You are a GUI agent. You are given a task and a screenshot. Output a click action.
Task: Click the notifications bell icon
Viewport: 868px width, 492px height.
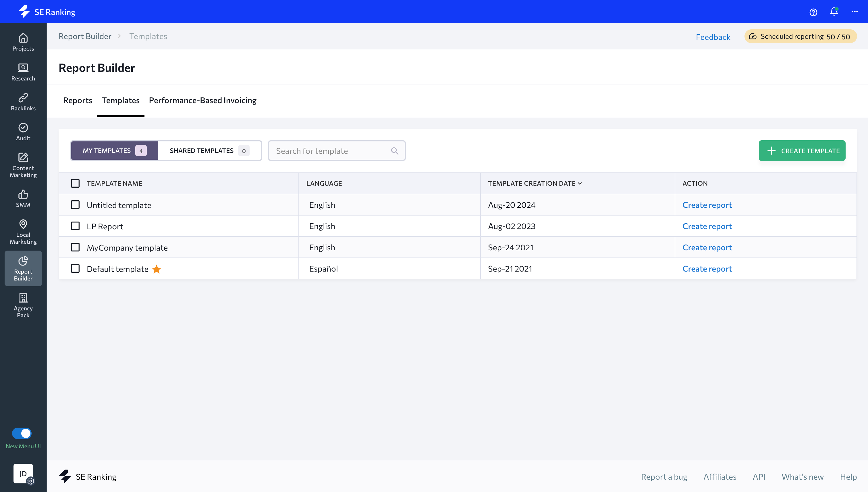point(834,12)
